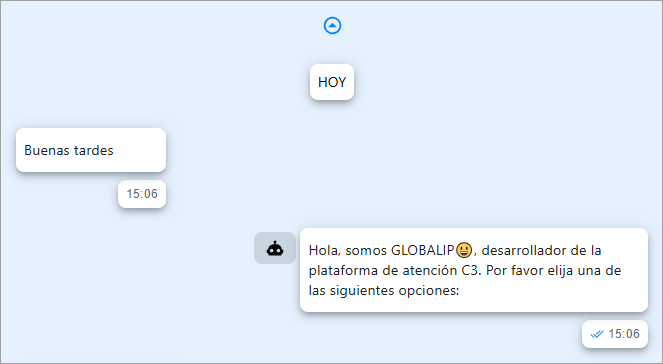Click the blue load-earlier-messages arrow icon
The width and height of the screenshot is (663, 364).
[x=332, y=26]
